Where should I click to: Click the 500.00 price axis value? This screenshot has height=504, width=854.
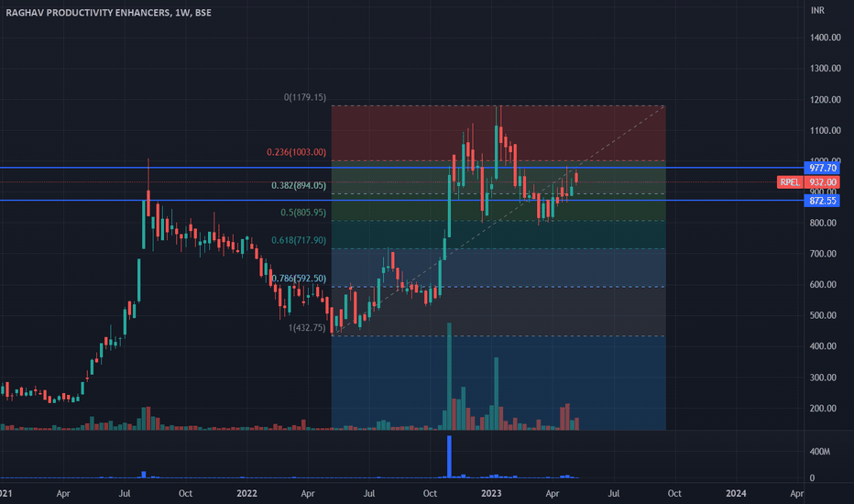point(823,315)
